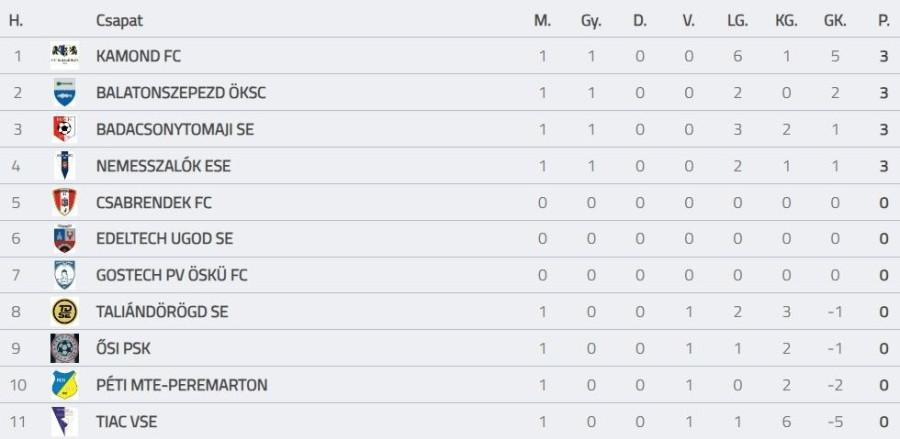Click the Péti MTE-Peremarton team badge
900x439 pixels.
tap(65, 385)
